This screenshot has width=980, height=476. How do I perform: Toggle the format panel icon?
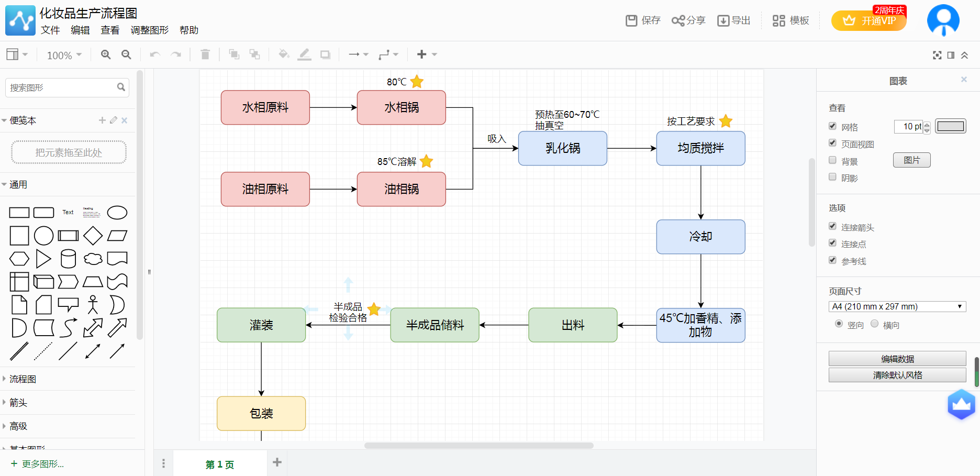(951, 55)
